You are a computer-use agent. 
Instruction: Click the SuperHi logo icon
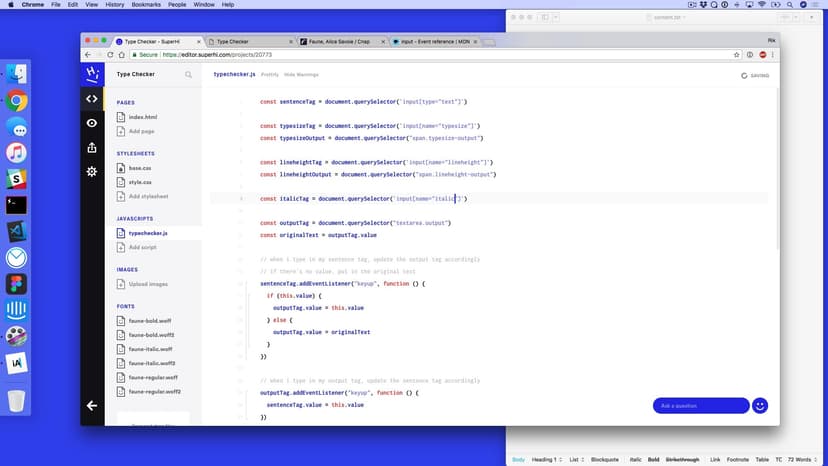point(92,74)
